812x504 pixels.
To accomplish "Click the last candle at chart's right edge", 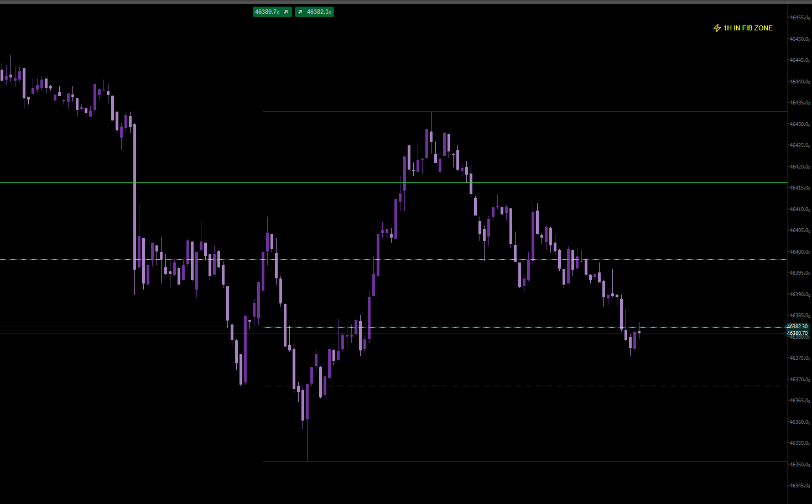I will click(639, 332).
